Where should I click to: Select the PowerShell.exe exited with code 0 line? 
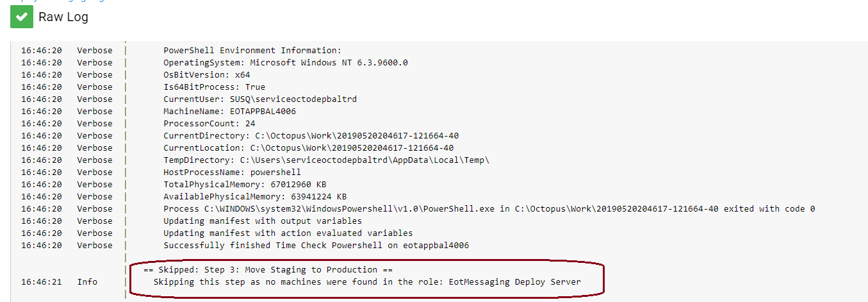click(x=489, y=209)
